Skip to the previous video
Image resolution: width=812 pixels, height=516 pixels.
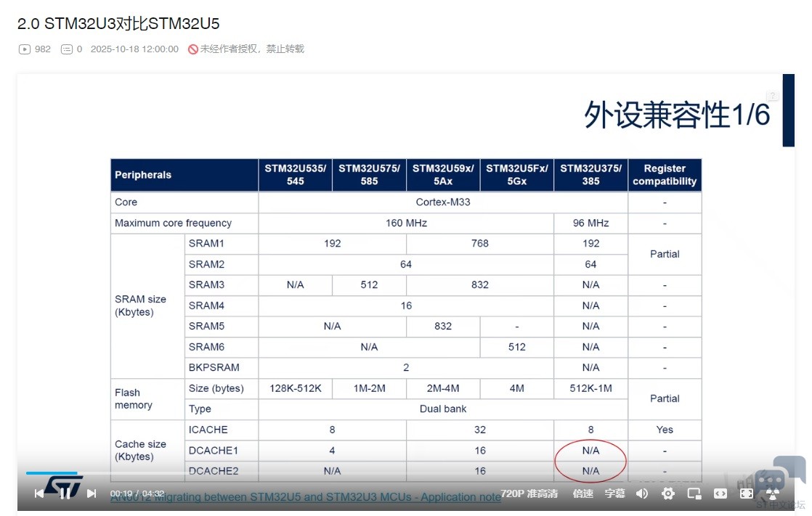point(38,494)
